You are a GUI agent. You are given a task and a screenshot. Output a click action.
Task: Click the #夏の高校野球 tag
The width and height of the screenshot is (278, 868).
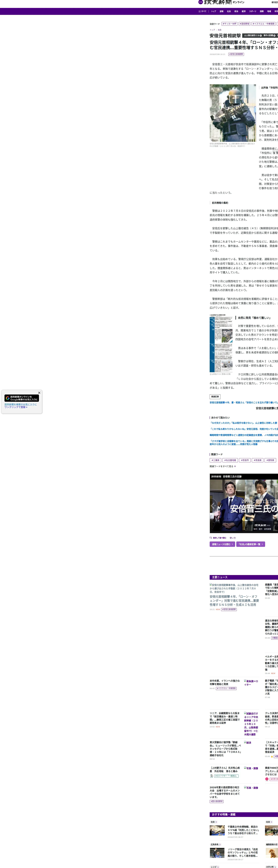pos(217,801)
